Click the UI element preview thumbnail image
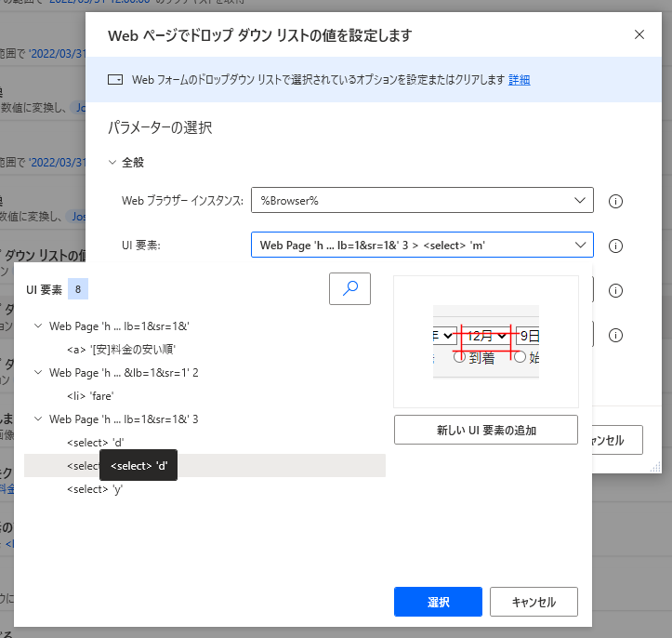672x638 pixels. [x=486, y=341]
